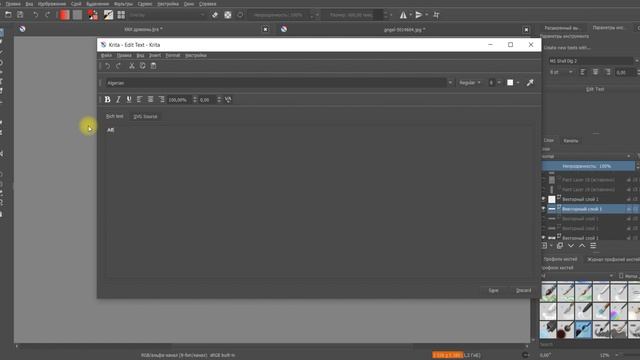
Task: Align text left in Edit Text dialog
Action: click(x=140, y=100)
